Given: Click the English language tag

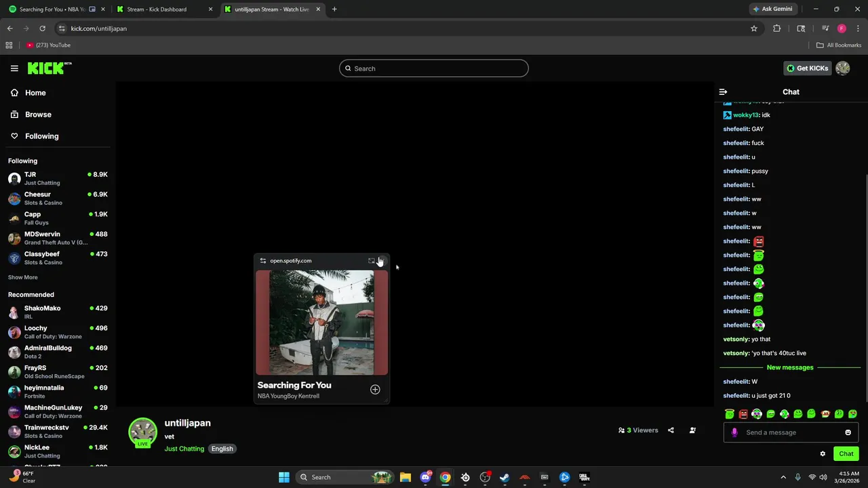Looking at the screenshot, I should 222,449.
